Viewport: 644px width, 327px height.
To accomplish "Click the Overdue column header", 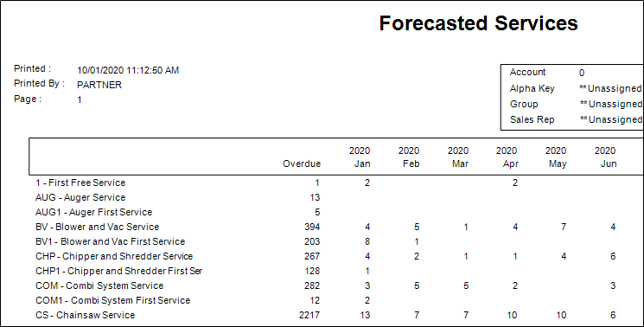I will point(302,163).
